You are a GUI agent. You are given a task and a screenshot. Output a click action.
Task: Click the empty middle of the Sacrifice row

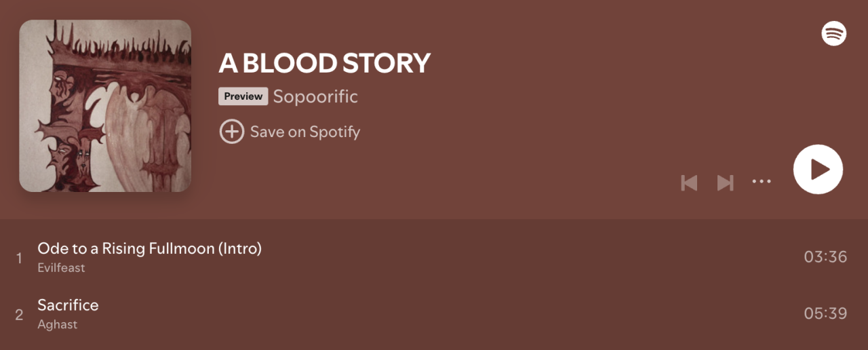click(434, 314)
